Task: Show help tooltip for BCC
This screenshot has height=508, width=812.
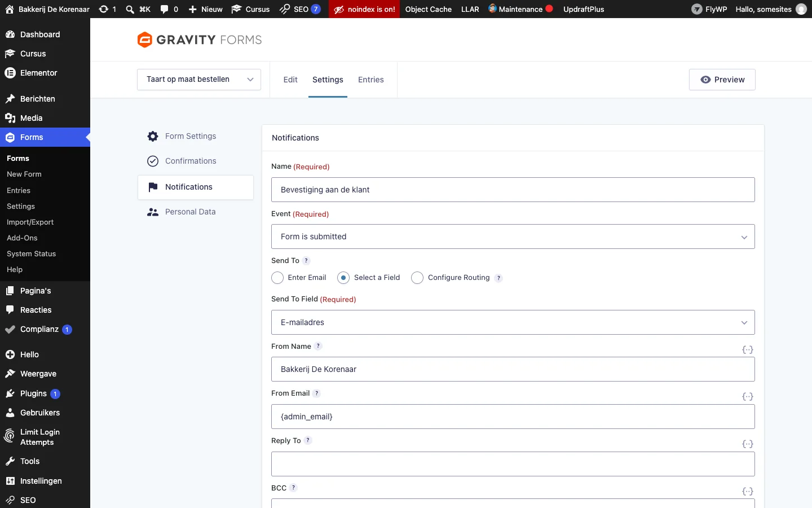Action: (293, 488)
